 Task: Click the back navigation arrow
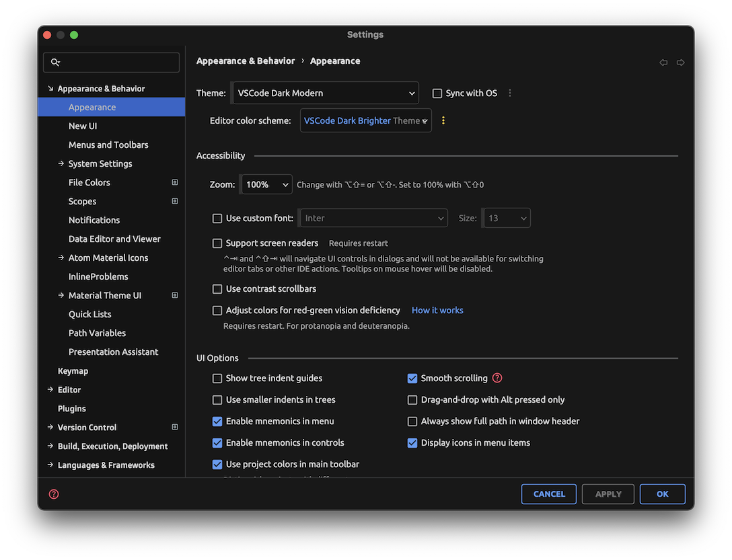[x=663, y=62]
